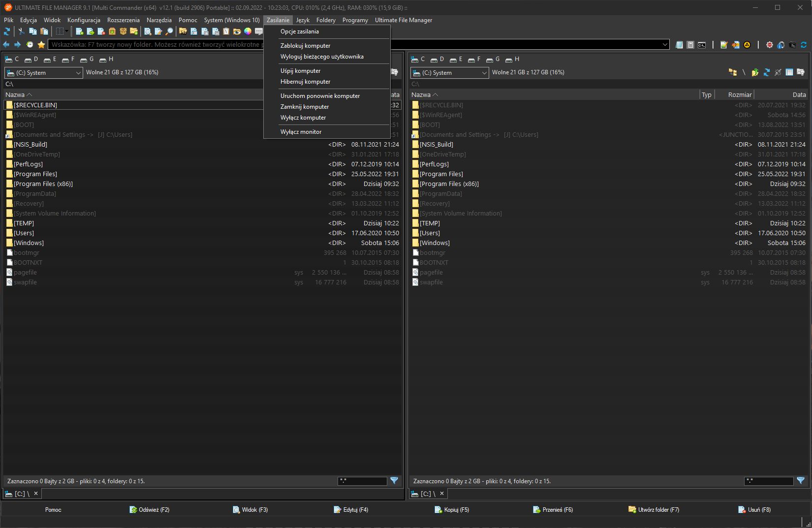
Task: Click the blue filter funnel in left panel
Action: click(x=394, y=481)
